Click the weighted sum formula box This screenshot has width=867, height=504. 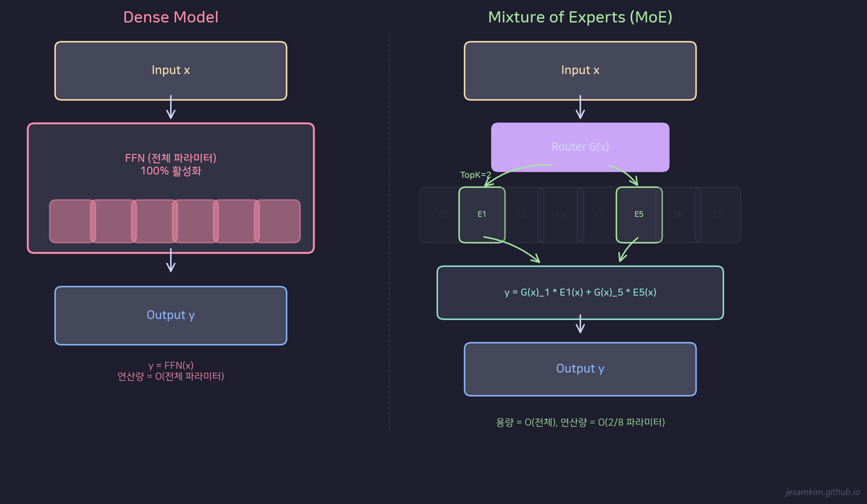pyautogui.click(x=580, y=292)
